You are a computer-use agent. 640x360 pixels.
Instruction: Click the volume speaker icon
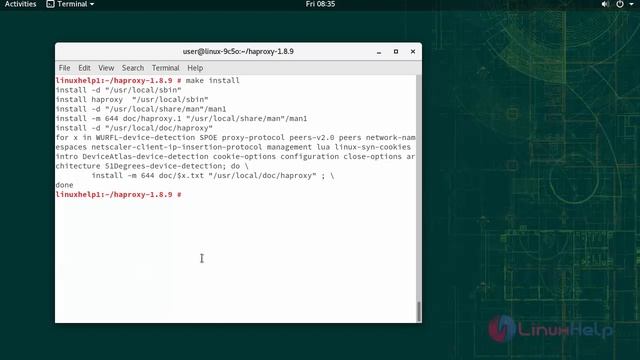coord(605,4)
